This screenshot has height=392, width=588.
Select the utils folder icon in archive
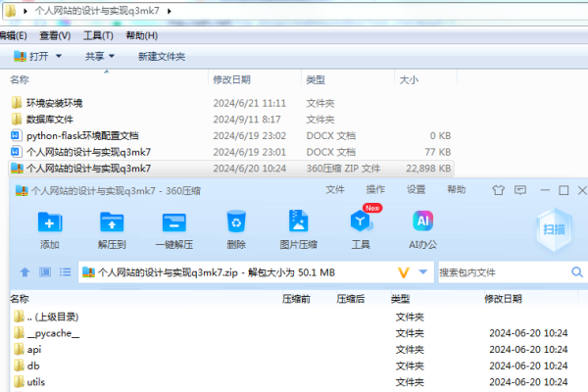click(19, 382)
